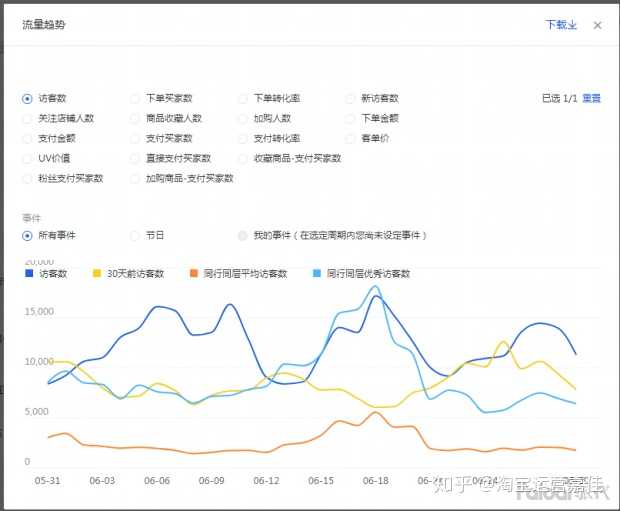Select the 下单买家数 metric
Screen dimensions: 620x511
(135, 98)
